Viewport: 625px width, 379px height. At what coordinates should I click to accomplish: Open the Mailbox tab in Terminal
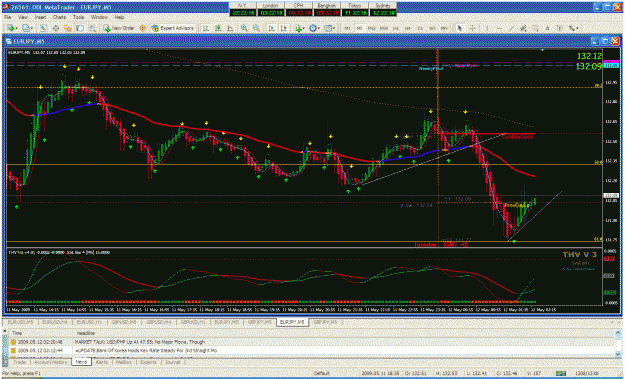pyautogui.click(x=123, y=362)
